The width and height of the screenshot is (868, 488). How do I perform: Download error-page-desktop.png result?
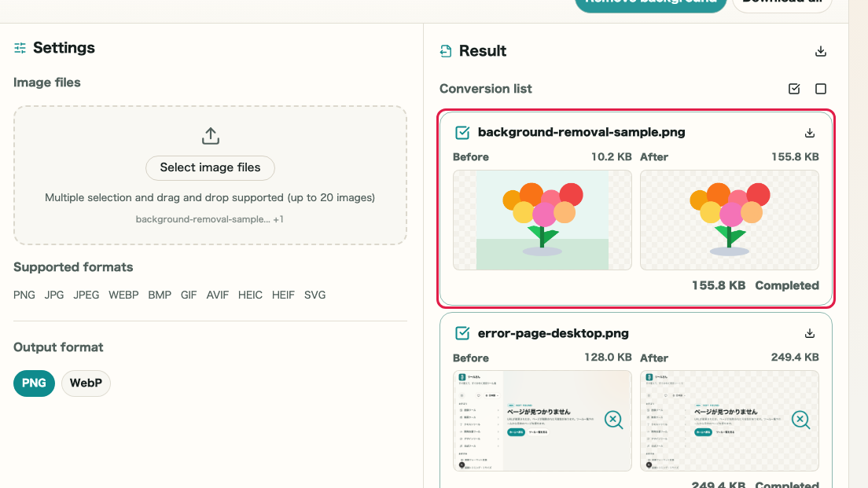tap(809, 333)
